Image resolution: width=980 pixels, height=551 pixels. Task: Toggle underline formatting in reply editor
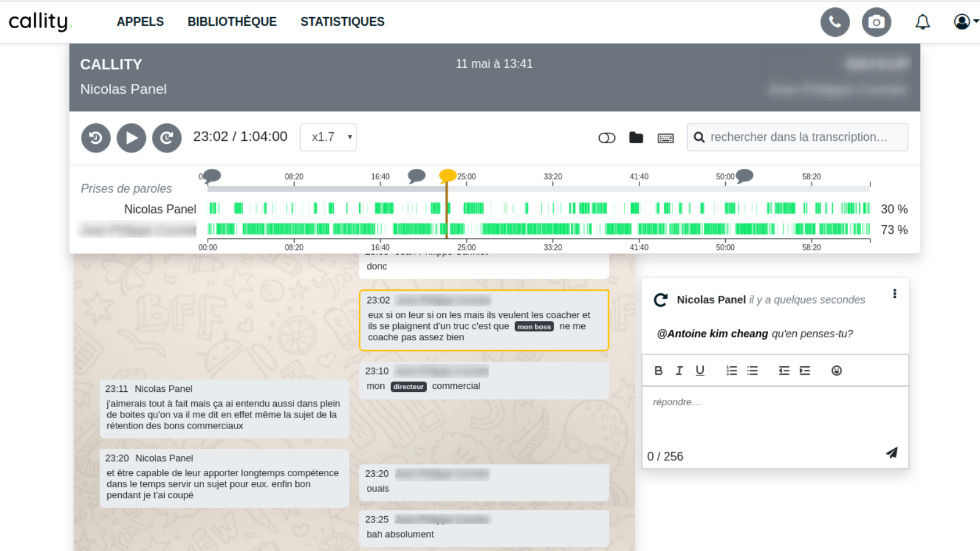pyautogui.click(x=700, y=370)
